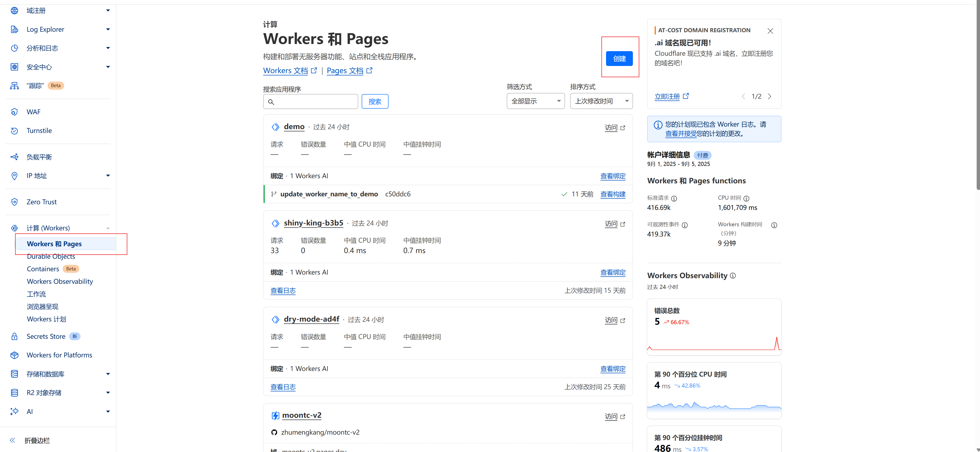Image resolution: width=980 pixels, height=452 pixels.
Task: Click the "跟踪" network icon
Action: pyautogui.click(x=15, y=86)
